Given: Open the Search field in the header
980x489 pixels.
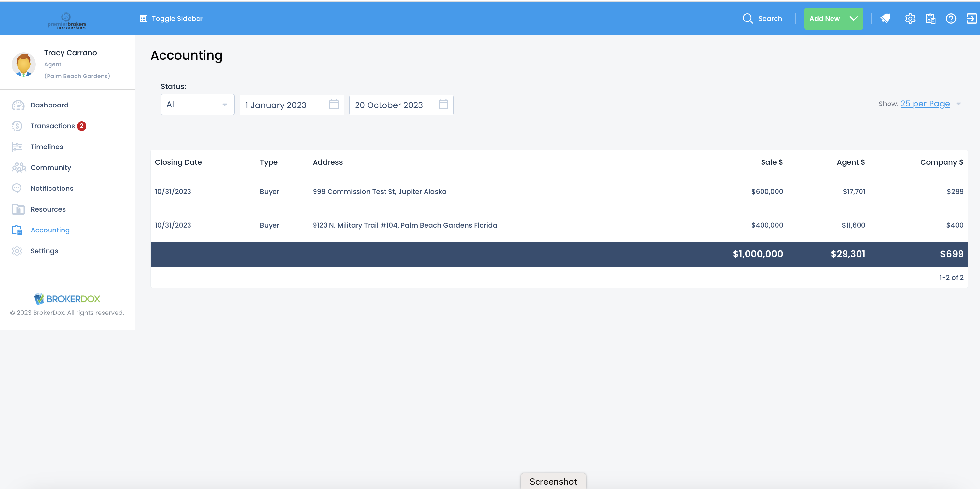Looking at the screenshot, I should 770,19.
